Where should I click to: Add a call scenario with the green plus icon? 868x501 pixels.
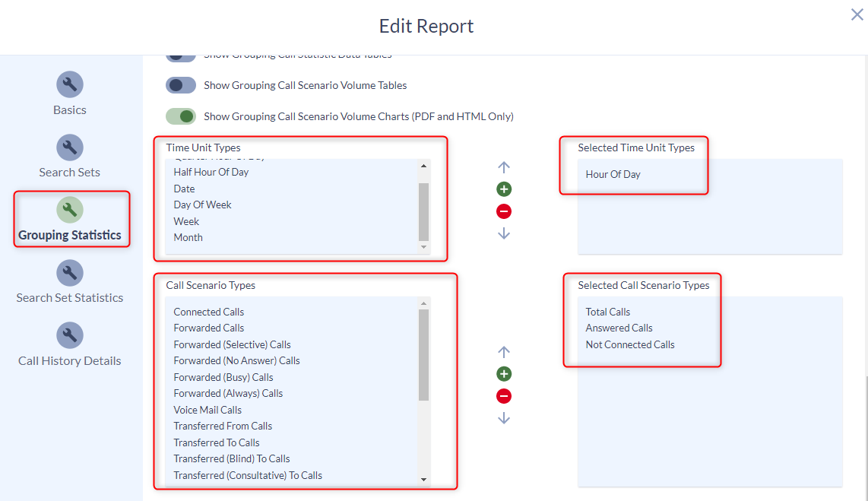(504, 373)
